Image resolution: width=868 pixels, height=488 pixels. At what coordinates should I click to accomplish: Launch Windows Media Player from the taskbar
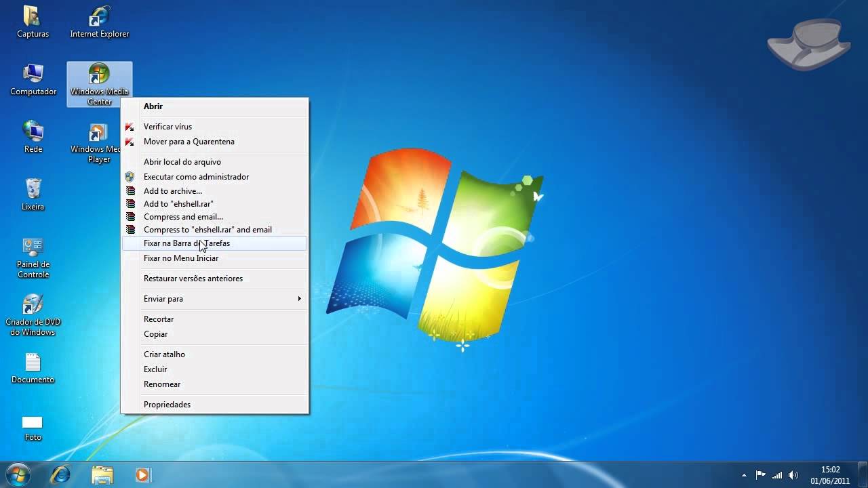[x=142, y=474]
